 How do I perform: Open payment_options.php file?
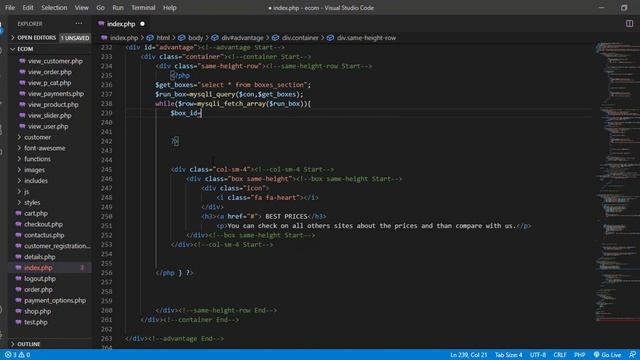click(55, 300)
